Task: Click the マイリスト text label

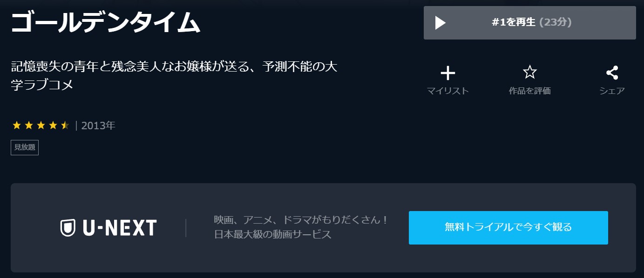Action: pos(447,91)
